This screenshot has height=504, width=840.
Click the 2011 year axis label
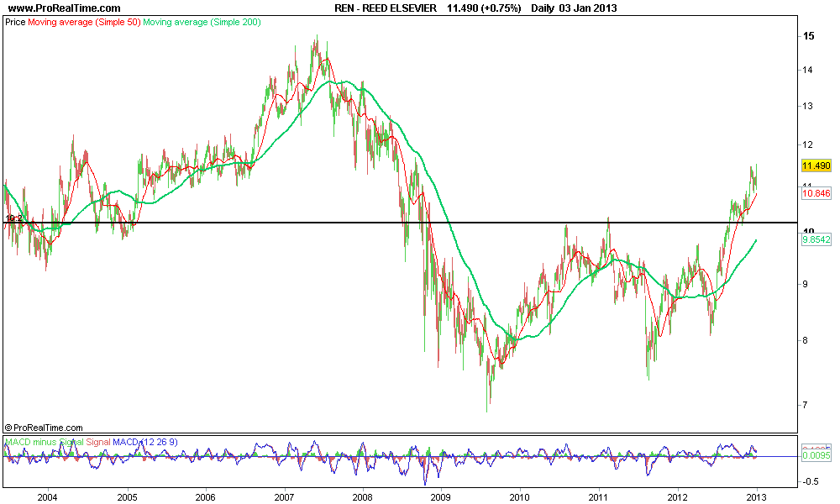pos(598,497)
